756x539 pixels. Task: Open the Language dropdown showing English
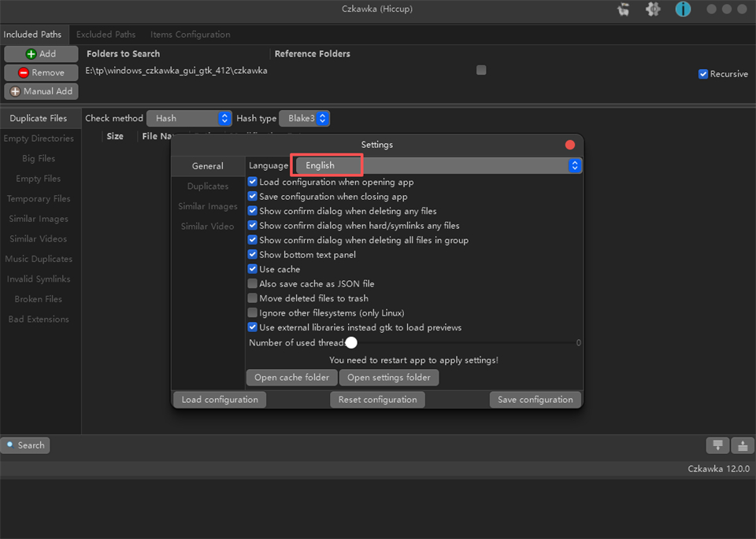point(438,166)
